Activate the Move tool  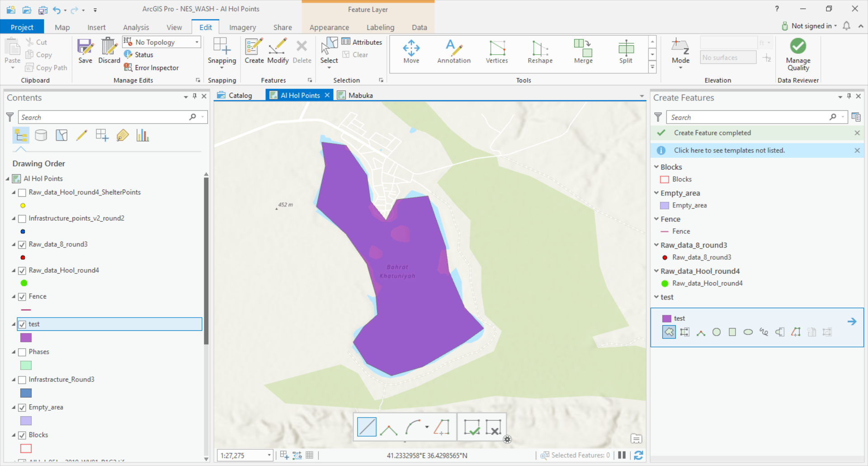[x=411, y=51]
